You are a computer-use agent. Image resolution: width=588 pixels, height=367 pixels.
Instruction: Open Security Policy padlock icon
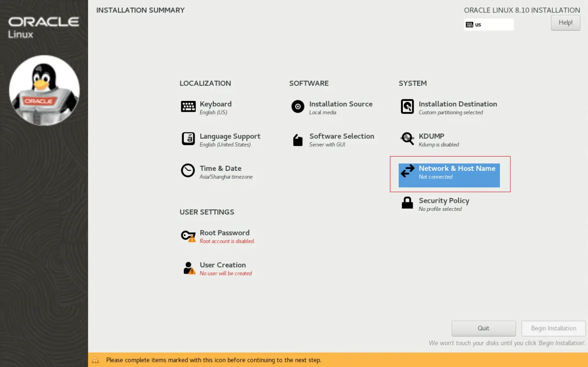click(407, 203)
